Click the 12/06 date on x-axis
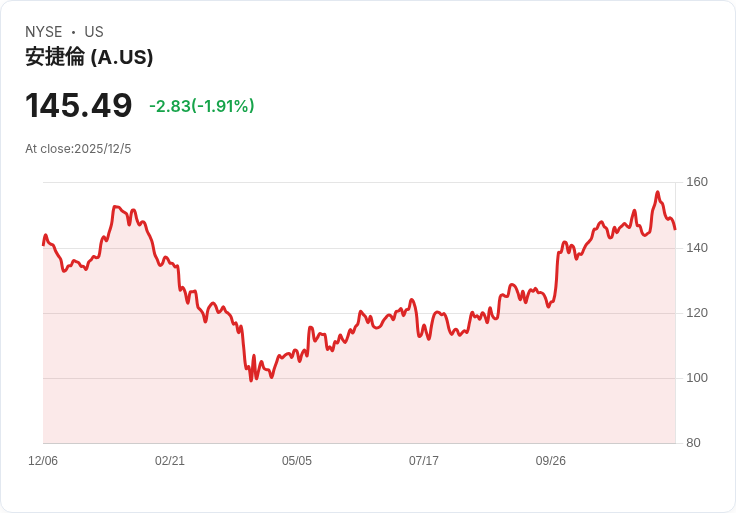 click(x=43, y=461)
